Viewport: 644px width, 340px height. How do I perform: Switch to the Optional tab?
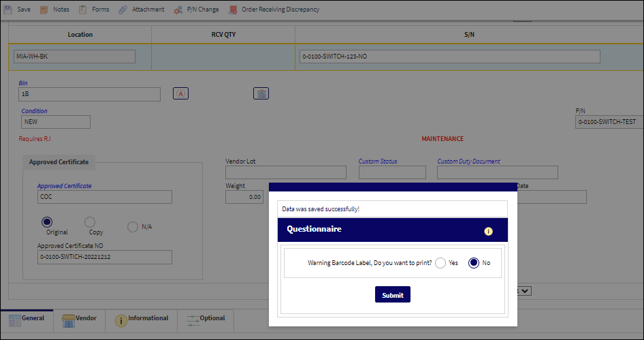click(206, 320)
